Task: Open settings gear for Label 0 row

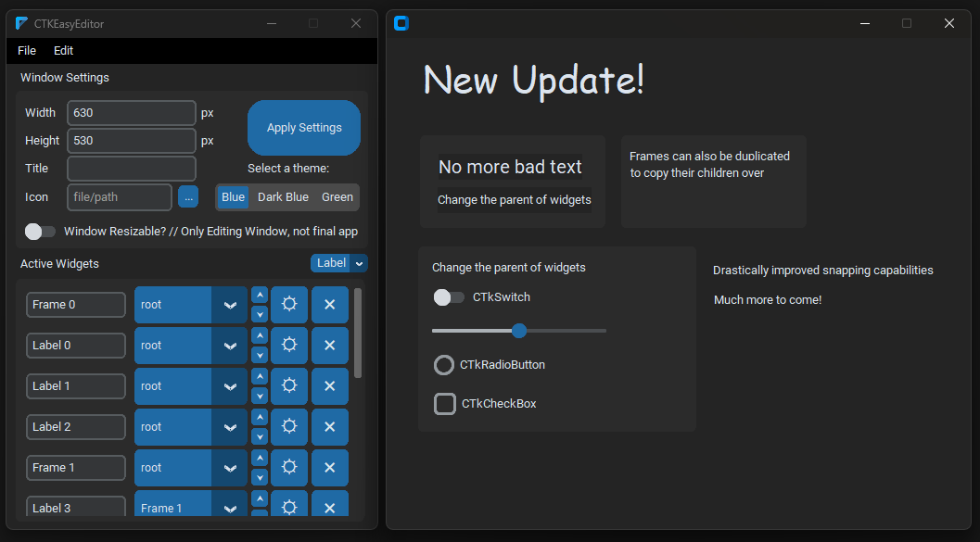Action: [288, 346]
